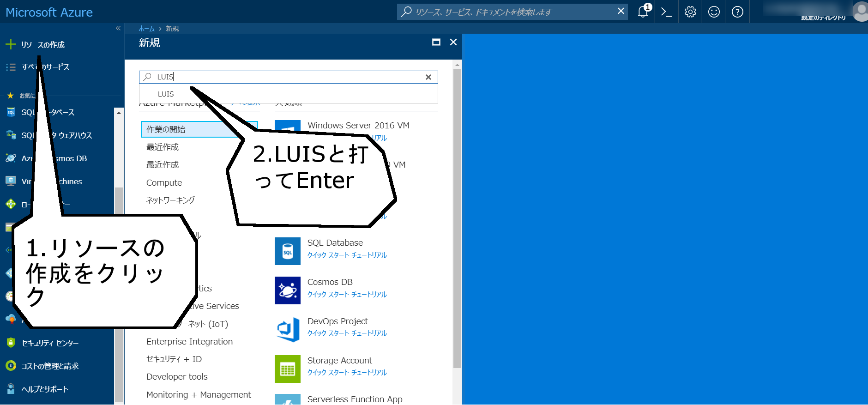Image resolution: width=868 pixels, height=405 pixels.
Task: Select the ネットワーキング category
Action: pos(170,200)
